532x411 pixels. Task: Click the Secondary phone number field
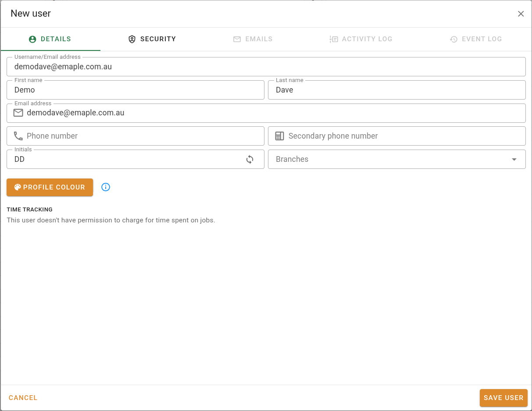click(396, 136)
